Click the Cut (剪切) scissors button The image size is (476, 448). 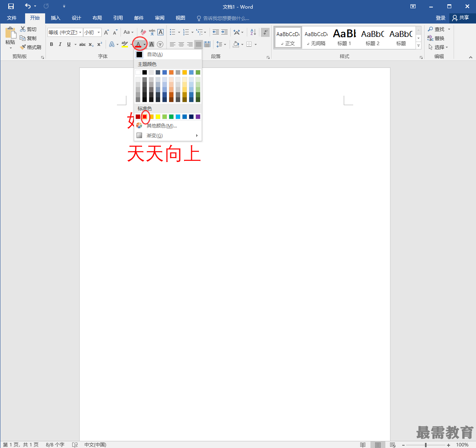28,29
